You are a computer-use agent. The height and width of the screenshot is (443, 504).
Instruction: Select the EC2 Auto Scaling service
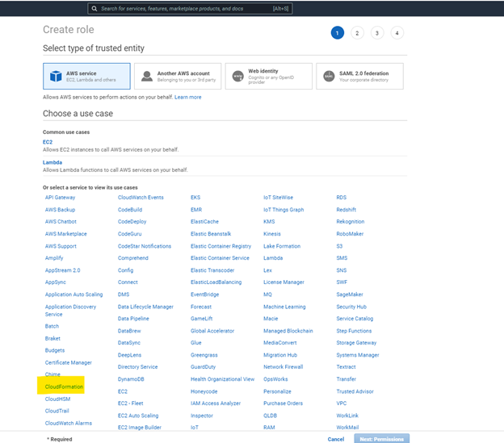point(138,416)
